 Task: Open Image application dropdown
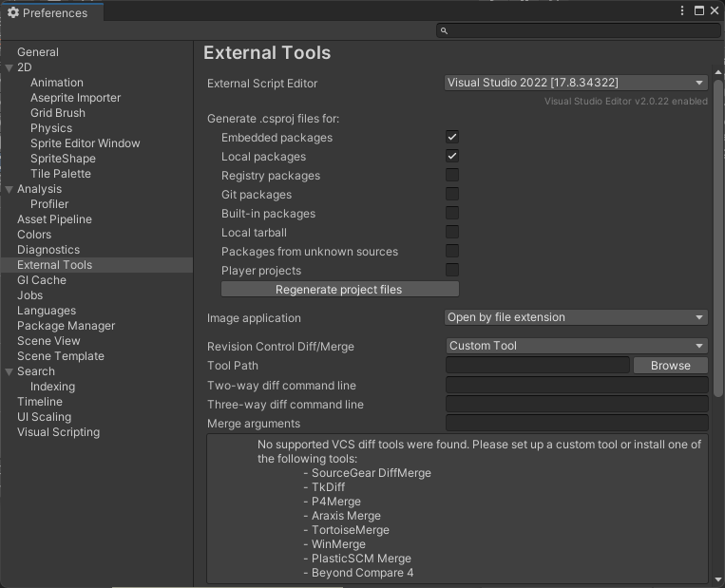(576, 317)
